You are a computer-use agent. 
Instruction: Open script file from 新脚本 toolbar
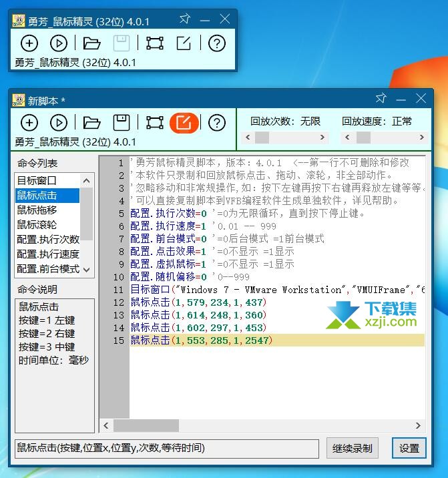click(x=91, y=123)
